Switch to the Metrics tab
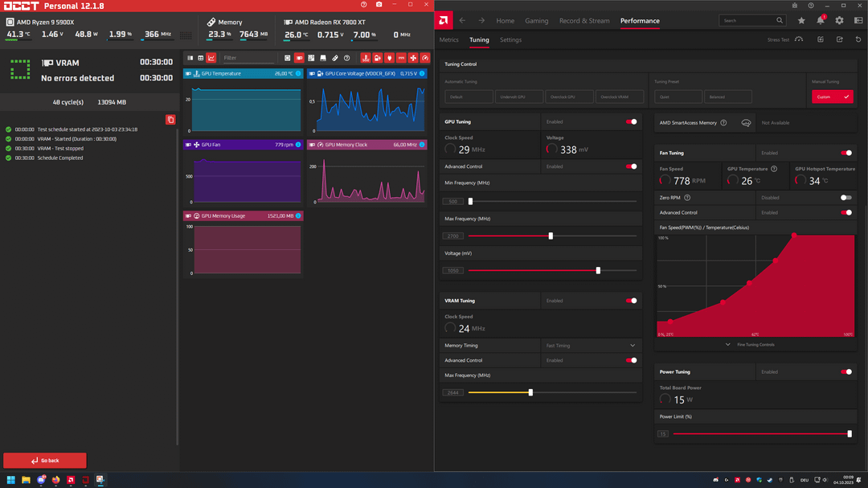 449,40
